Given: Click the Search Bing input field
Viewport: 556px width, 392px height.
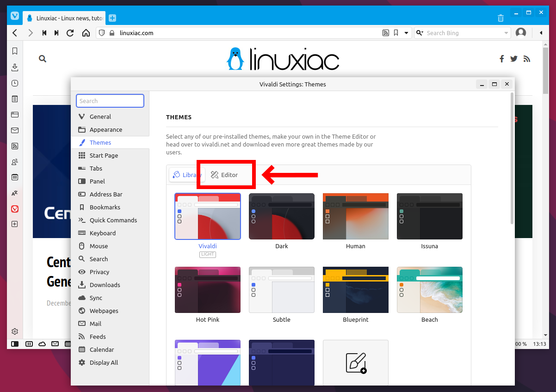Looking at the screenshot, I should pos(463,33).
